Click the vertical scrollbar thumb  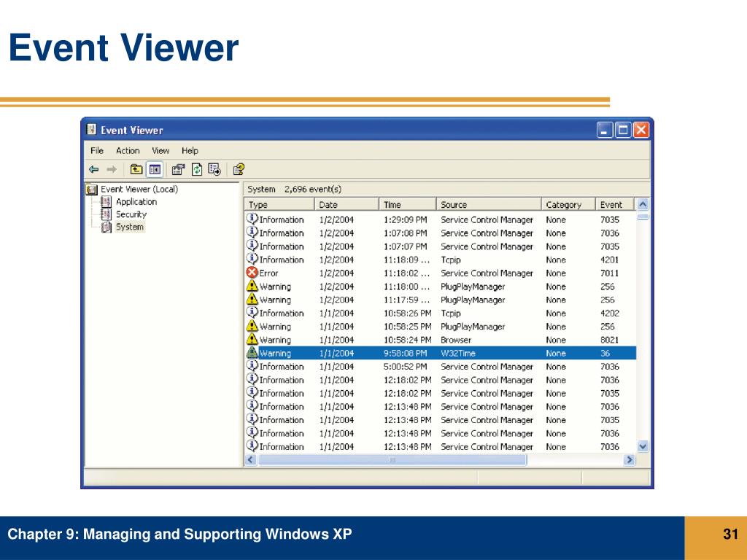(x=643, y=217)
